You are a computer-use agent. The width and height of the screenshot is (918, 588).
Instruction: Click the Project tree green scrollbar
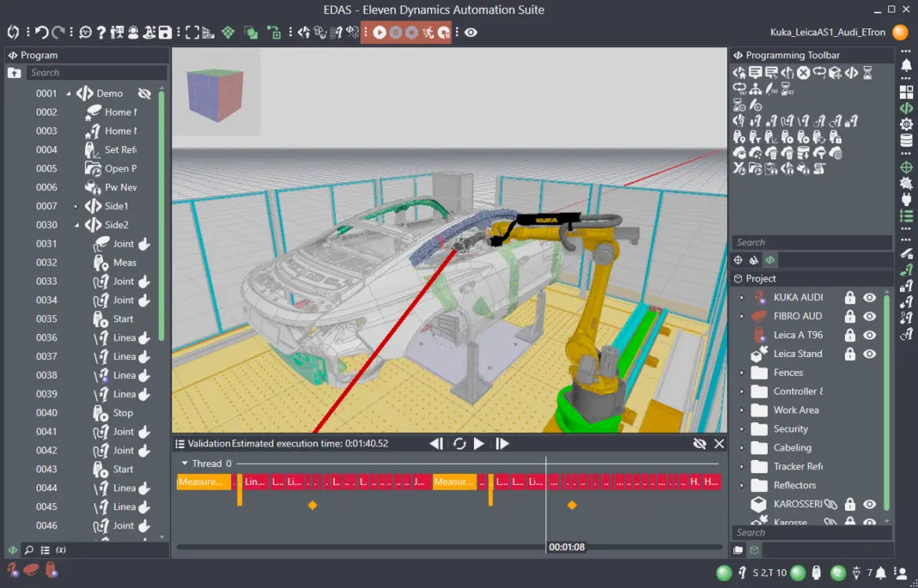tap(887, 403)
